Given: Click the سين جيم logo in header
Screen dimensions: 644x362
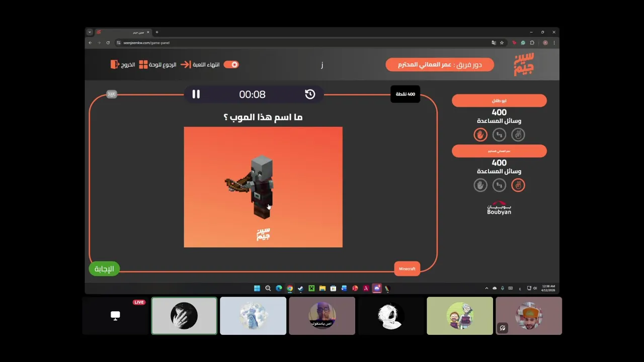Looking at the screenshot, I should pyautogui.click(x=524, y=64).
